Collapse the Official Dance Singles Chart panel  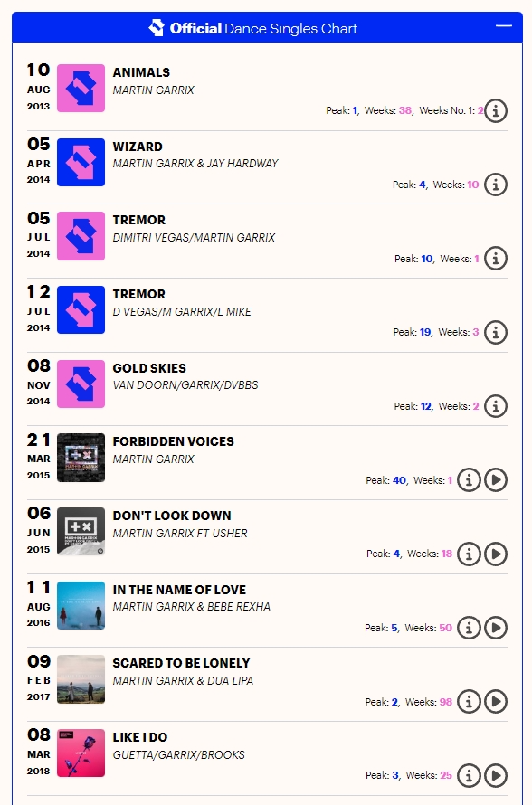click(504, 25)
